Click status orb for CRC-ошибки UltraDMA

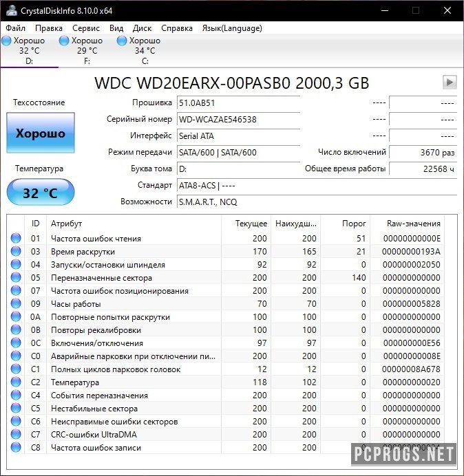click(x=16, y=434)
